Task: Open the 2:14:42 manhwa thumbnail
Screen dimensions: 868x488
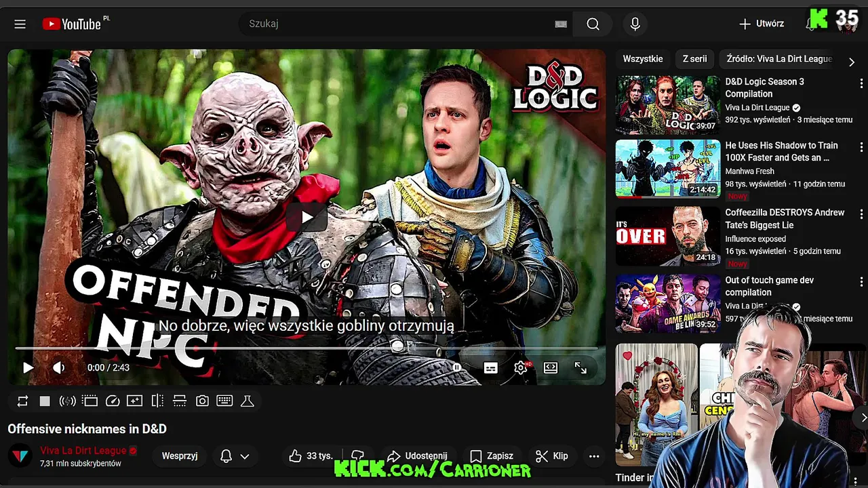Action: (668, 169)
